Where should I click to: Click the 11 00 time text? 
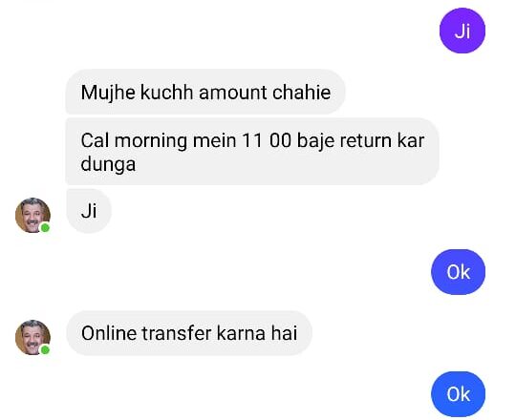[267, 140]
